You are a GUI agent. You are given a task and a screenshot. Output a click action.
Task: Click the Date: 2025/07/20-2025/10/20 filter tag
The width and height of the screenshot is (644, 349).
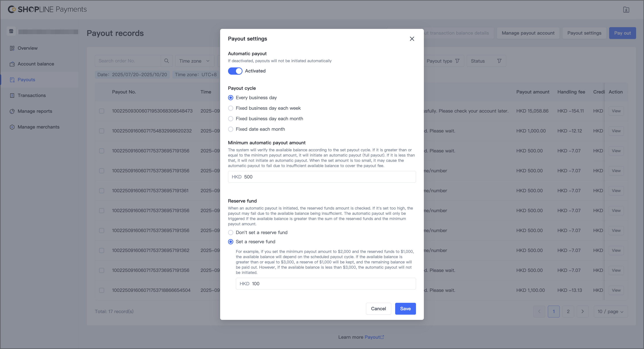pyautogui.click(x=132, y=74)
